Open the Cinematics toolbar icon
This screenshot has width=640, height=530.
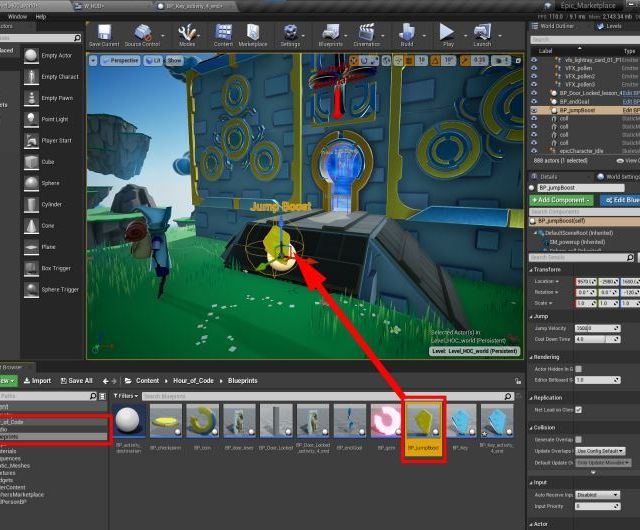click(367, 33)
